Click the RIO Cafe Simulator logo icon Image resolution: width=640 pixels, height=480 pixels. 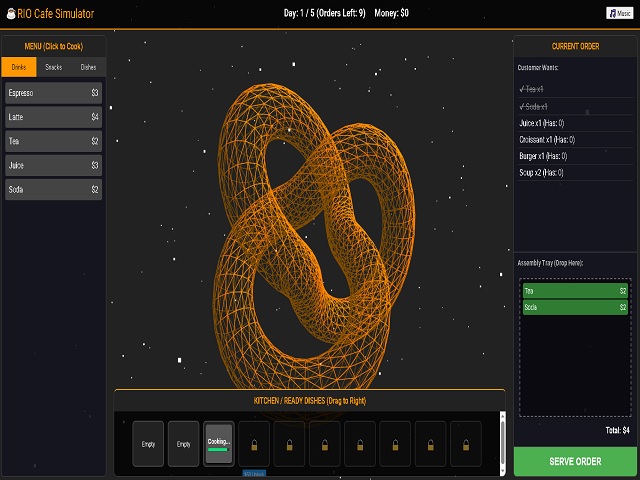[x=10, y=13]
